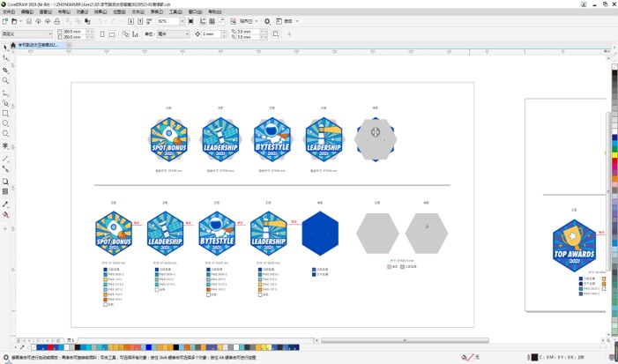Open the 工具 menu

(x=175, y=11)
